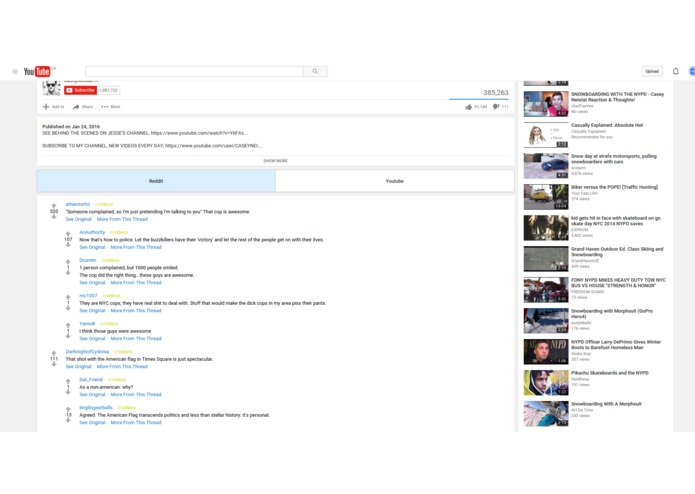Open 'Snowboarding with Morphsuit (GoPro Hero4)' thumbnail
Viewport: 695px width, 494px height.
546,321
